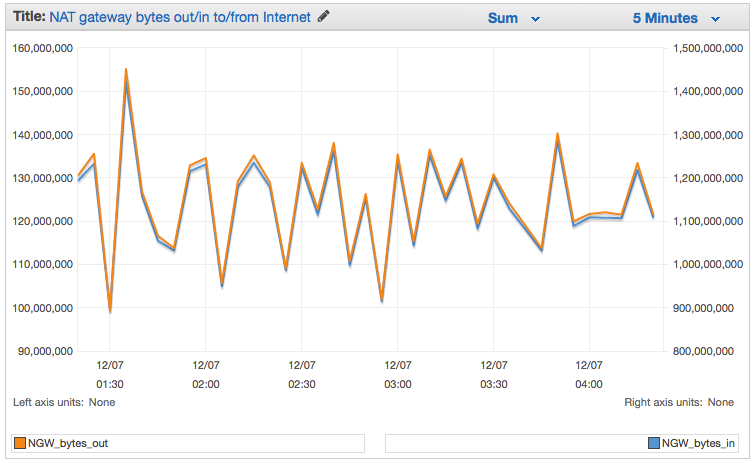754x463 pixels.
Task: Click the pencil icon to edit title
Action: [x=323, y=17]
